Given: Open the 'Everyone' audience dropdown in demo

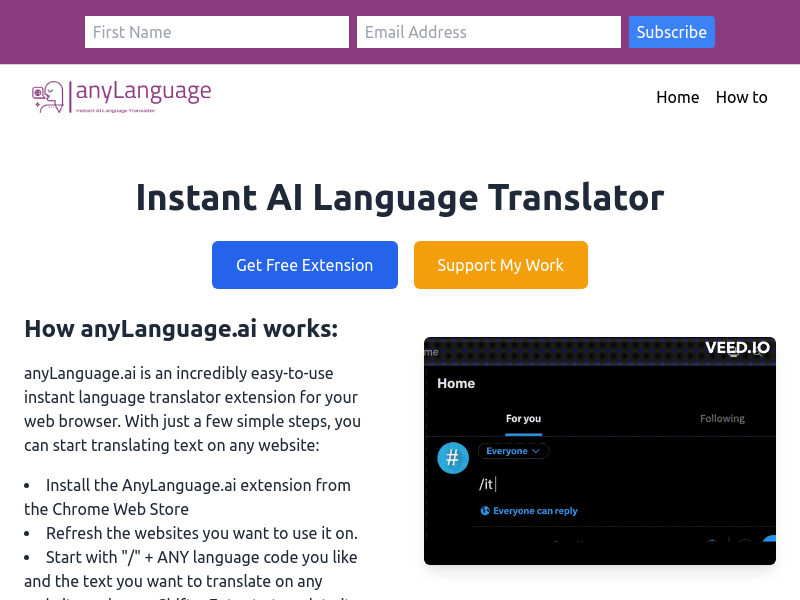Looking at the screenshot, I should tap(513, 451).
